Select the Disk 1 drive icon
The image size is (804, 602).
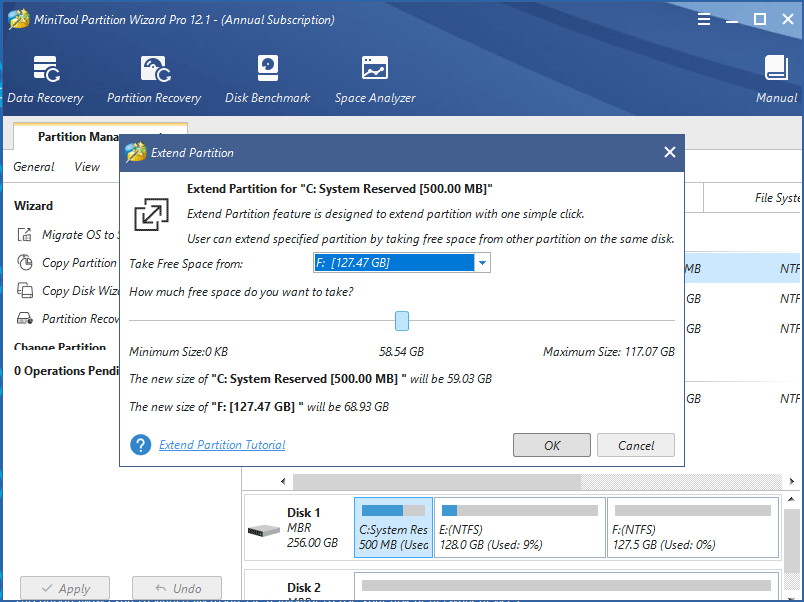[264, 531]
